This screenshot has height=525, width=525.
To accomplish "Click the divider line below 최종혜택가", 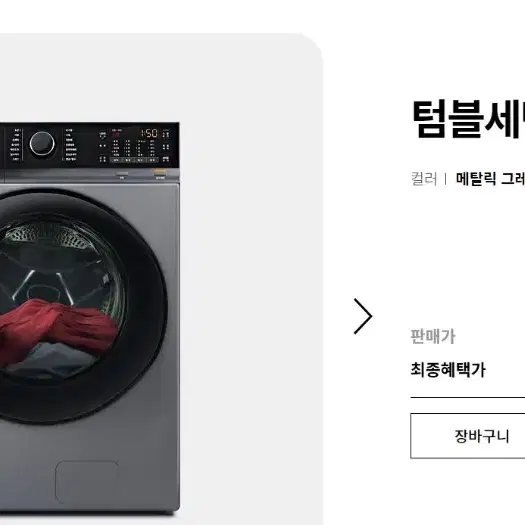I will tap(468, 397).
